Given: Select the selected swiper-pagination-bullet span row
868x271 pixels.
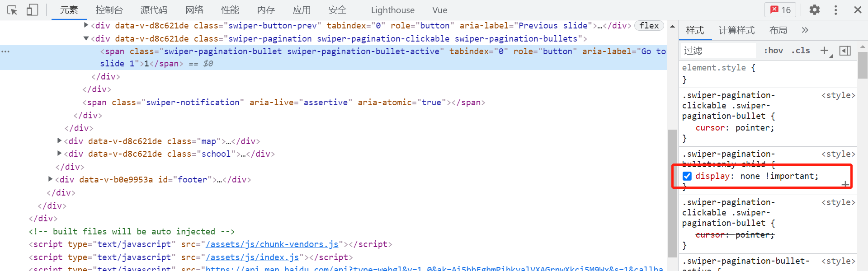Looking at the screenshot, I should click(333, 57).
